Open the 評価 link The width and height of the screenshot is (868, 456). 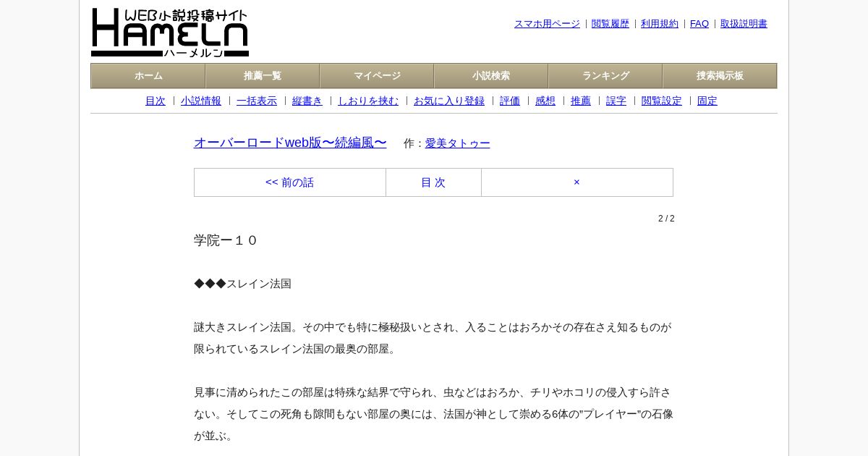click(510, 101)
